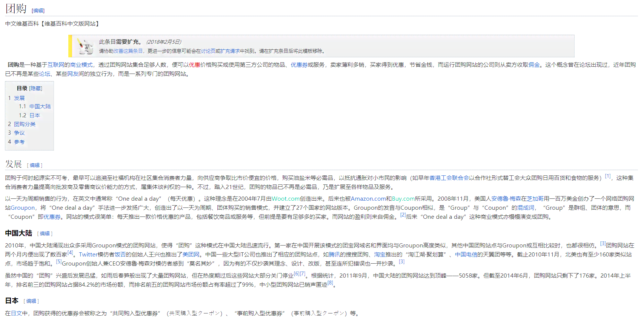The height and width of the screenshot is (324, 644).
Task: Open footnote reference [4]
Action: 70,253
